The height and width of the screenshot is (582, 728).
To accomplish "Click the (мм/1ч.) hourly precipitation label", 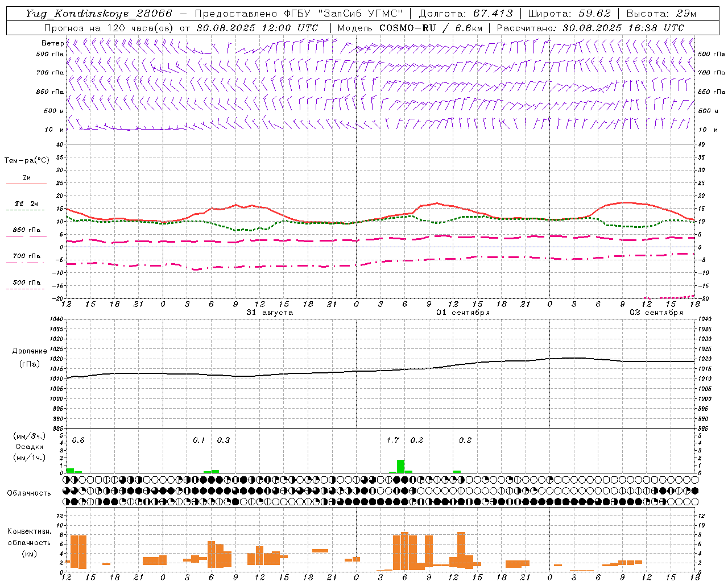I will point(30,458).
